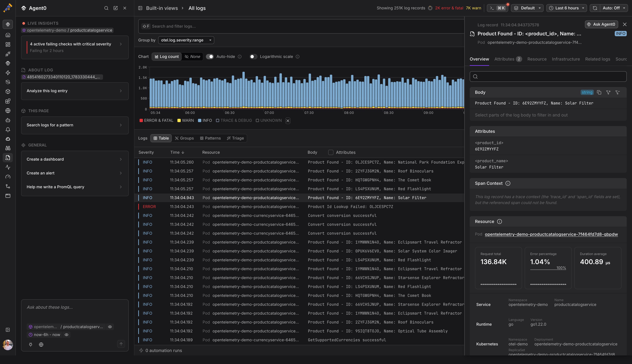Open the dashboards grid icon in sidebar
The image size is (632, 364).
tap(8, 44)
